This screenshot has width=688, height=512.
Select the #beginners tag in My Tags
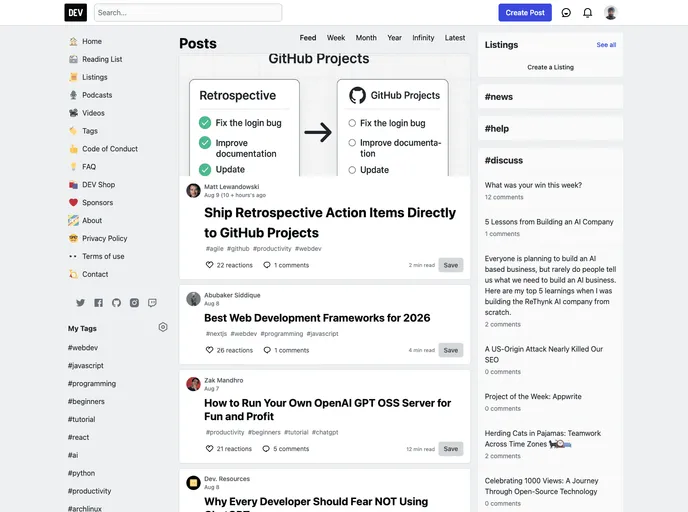(86, 401)
